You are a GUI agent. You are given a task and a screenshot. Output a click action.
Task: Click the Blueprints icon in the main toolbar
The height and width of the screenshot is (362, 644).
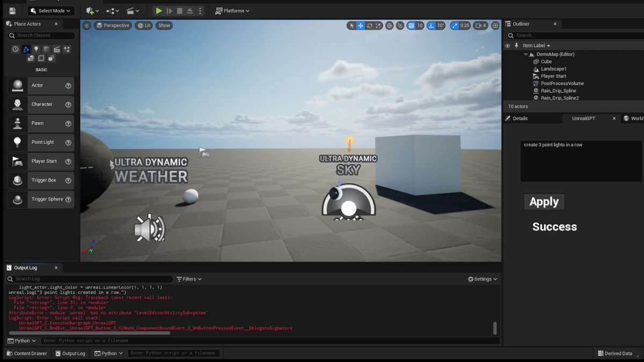click(111, 10)
